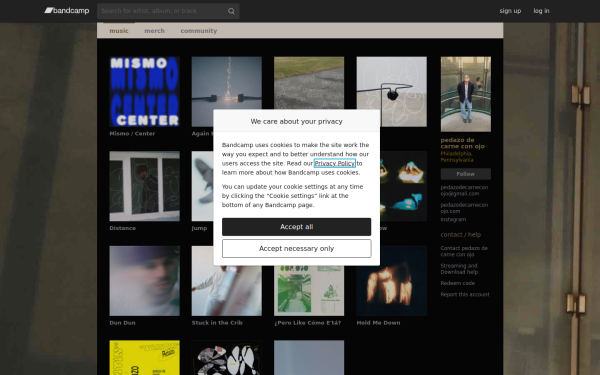The width and height of the screenshot is (600, 375).
Task: Open the log in link
Action: pyautogui.click(x=541, y=11)
